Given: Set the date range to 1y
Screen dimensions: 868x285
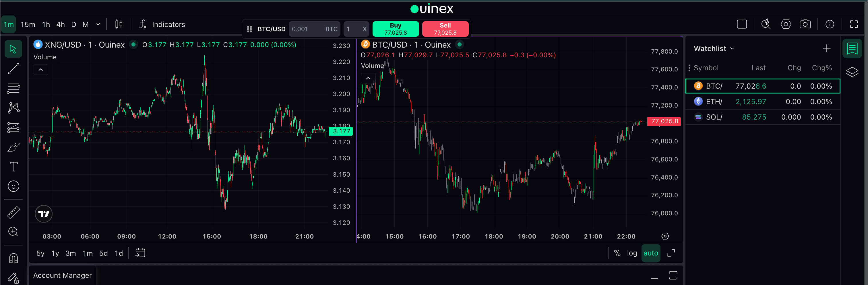Looking at the screenshot, I should 55,253.
